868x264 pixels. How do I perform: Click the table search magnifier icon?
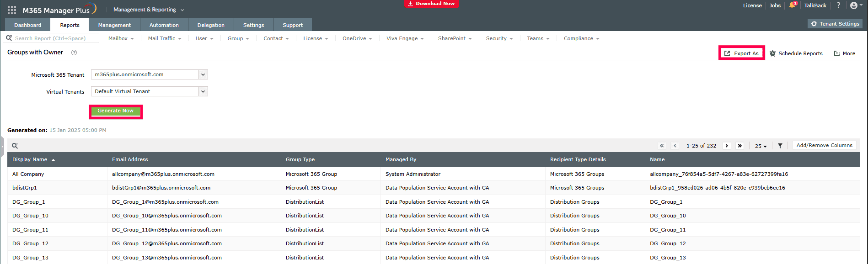[x=15, y=146]
